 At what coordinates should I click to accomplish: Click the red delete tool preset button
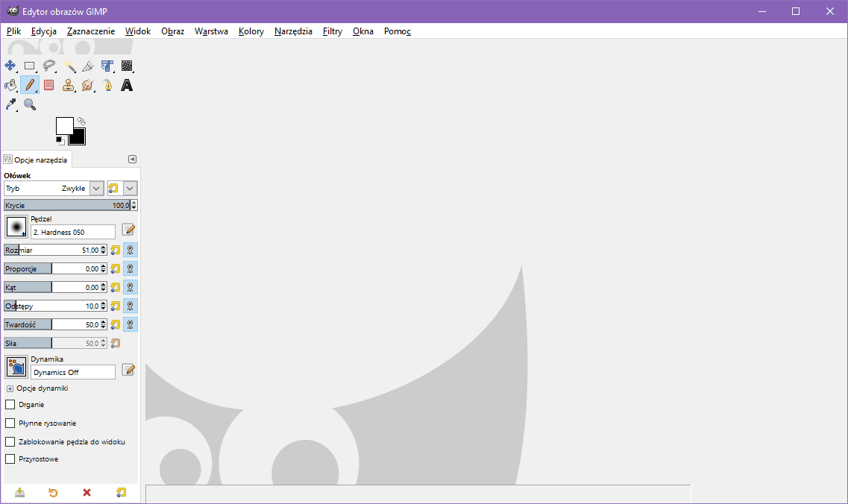(x=87, y=493)
